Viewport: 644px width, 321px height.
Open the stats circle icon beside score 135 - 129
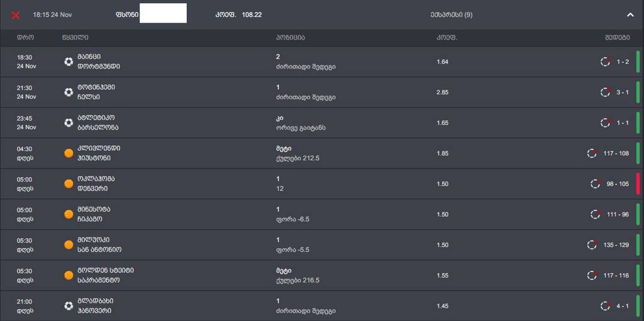tap(592, 244)
